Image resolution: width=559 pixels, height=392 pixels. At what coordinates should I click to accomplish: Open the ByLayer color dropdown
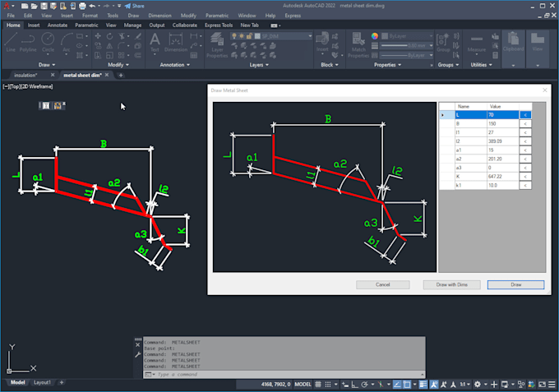click(x=407, y=36)
